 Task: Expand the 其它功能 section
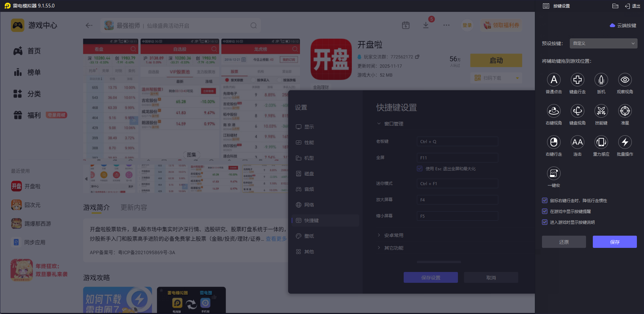tap(390, 248)
